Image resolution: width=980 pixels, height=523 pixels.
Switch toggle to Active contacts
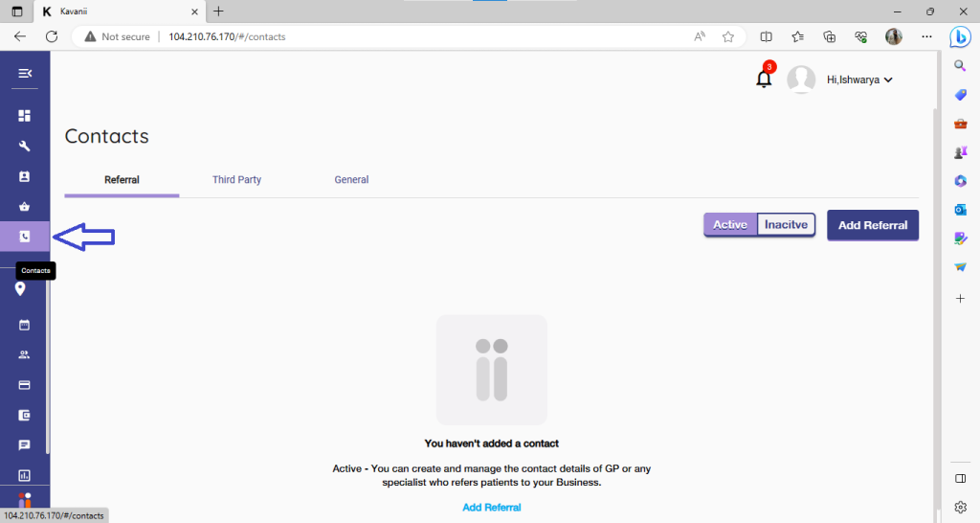point(730,224)
